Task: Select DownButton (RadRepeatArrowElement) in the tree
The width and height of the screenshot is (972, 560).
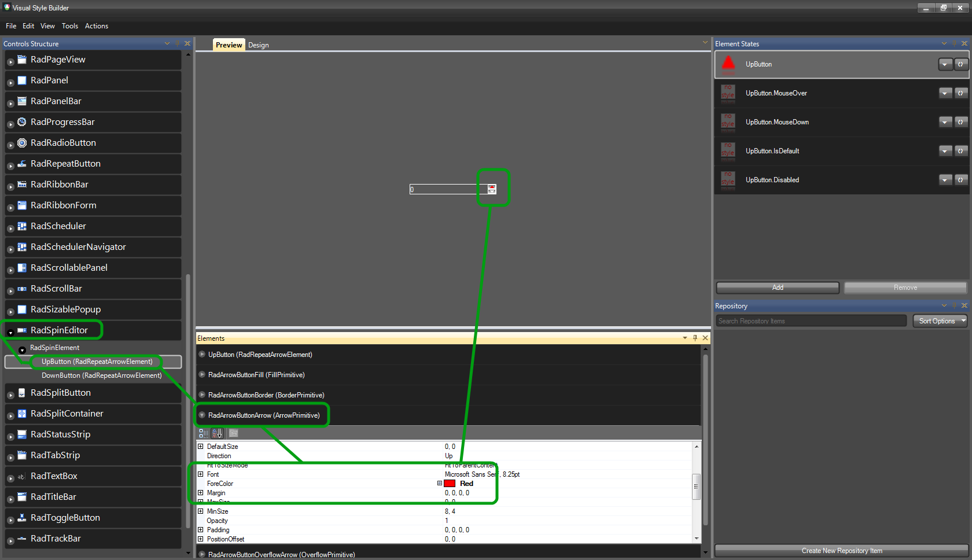Action: tap(102, 375)
